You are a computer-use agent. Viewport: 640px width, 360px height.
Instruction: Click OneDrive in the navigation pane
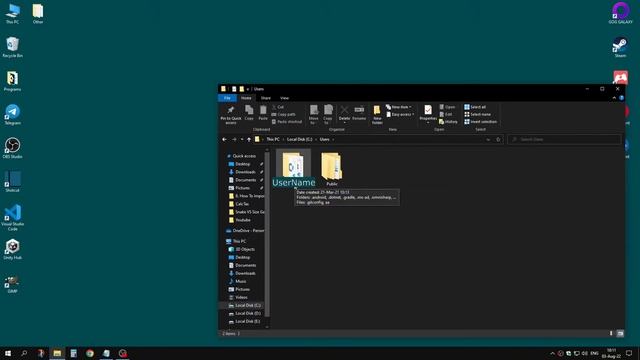[x=245, y=231]
